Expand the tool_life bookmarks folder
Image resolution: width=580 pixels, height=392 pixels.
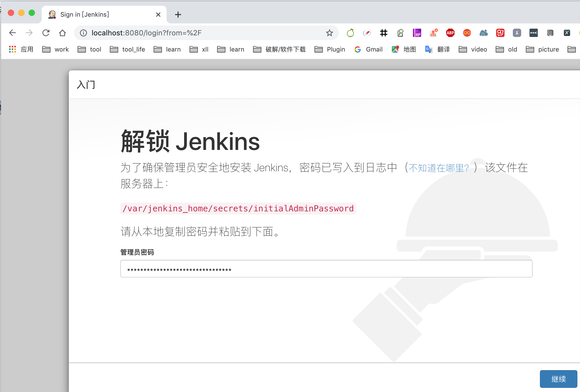[x=128, y=49]
